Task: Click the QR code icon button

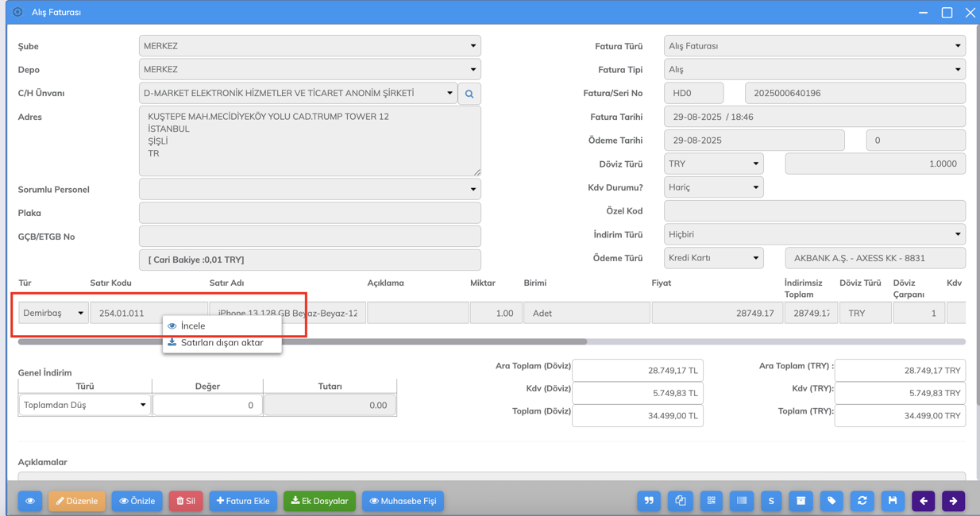Action: pos(712,501)
